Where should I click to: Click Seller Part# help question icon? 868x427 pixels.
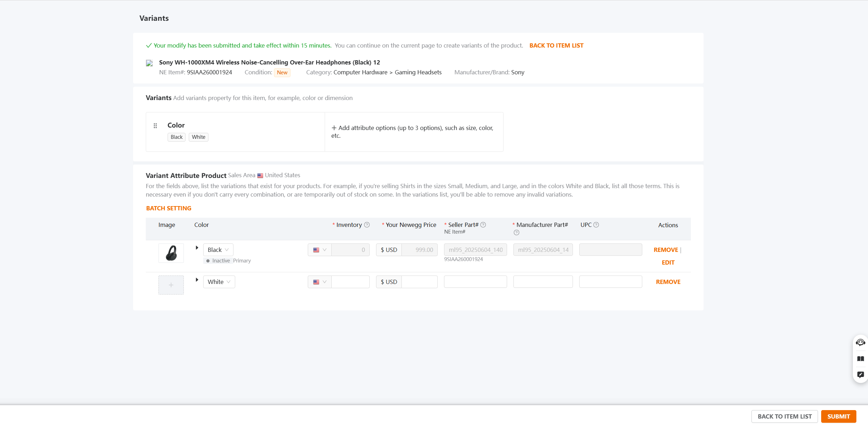pos(483,225)
